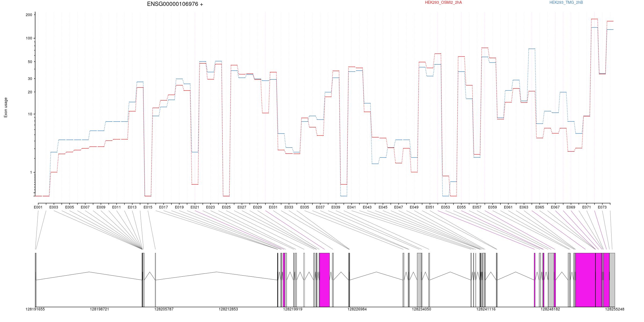Screen dimensions: 644x322
Task: Select the HEK293_TMG_2hB legend label
Action: pos(566,2)
